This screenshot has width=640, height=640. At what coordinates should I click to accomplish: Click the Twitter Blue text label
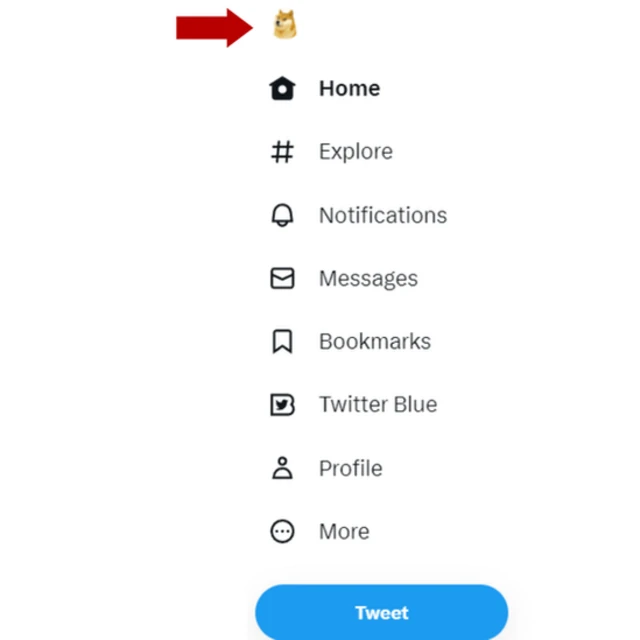377,405
